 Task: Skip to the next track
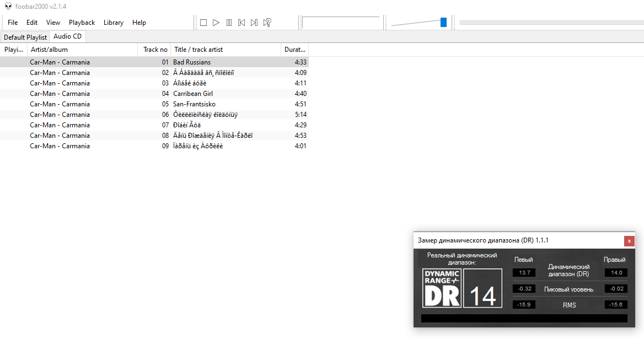pos(254,23)
